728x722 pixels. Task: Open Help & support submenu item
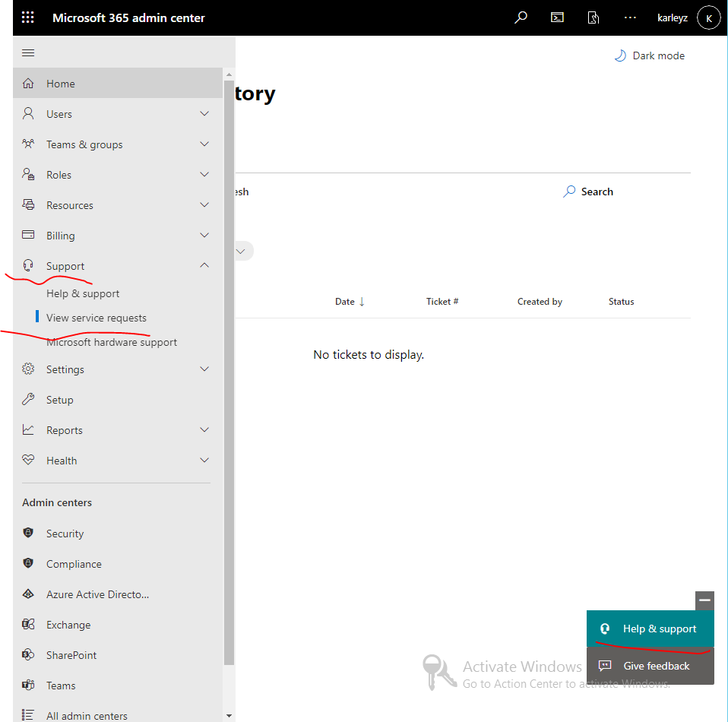[83, 293]
